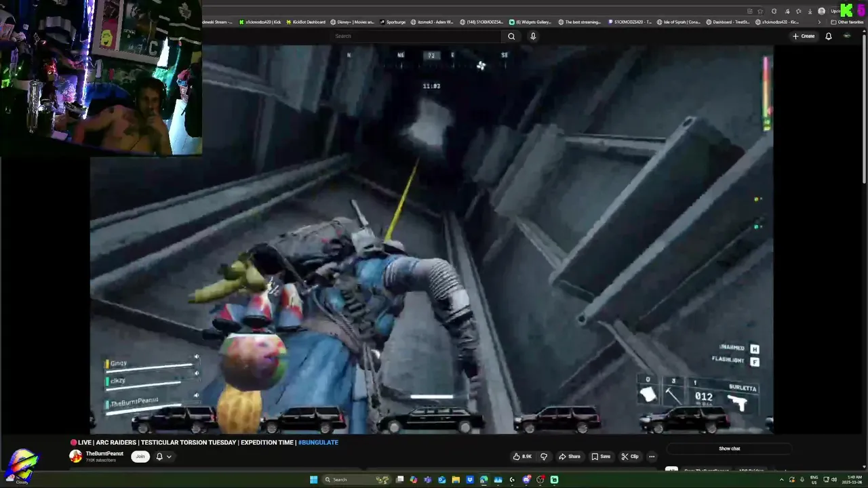
Task: Open TheBurntPeanut channel avatar
Action: point(75,456)
